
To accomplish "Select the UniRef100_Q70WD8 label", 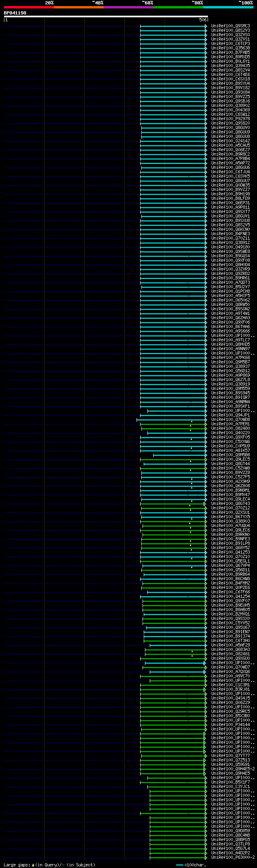I will click(x=230, y=419).
